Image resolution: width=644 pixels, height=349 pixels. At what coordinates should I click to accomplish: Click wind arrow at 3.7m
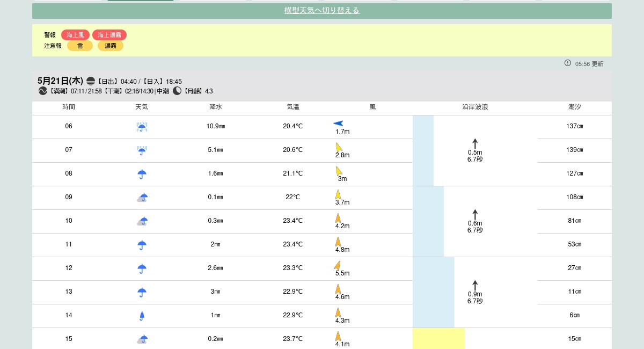click(338, 194)
